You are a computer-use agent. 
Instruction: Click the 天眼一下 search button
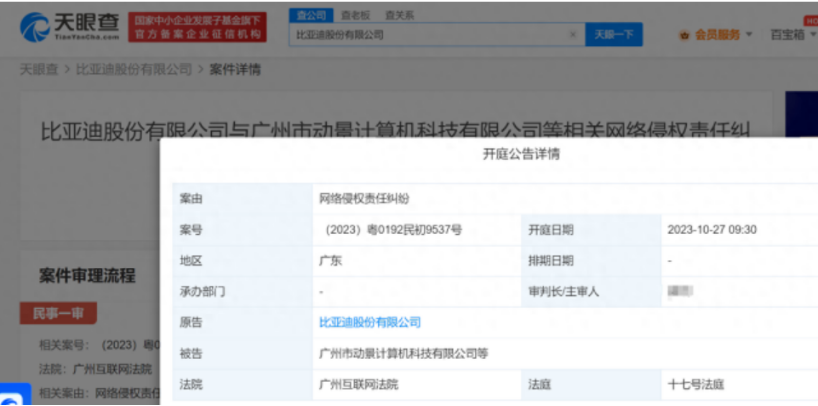click(614, 34)
